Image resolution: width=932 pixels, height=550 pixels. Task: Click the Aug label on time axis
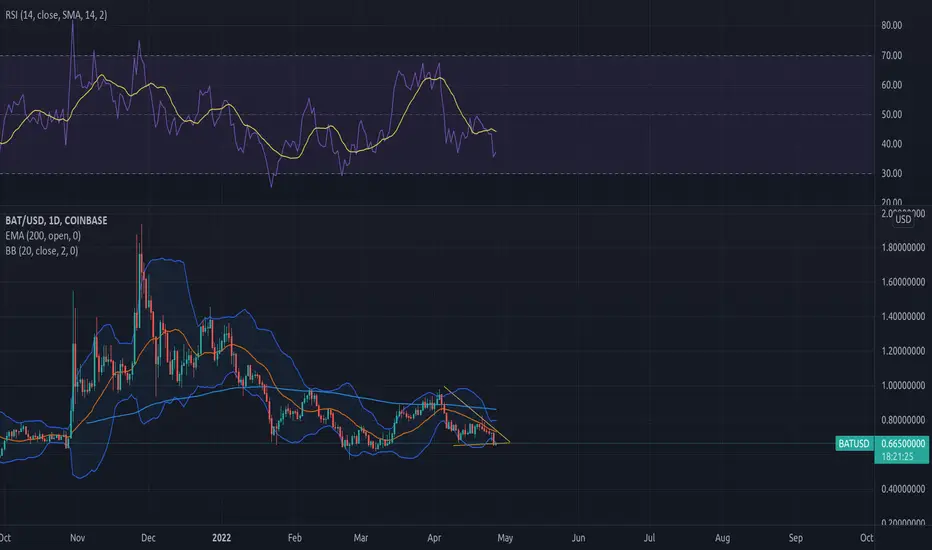coord(722,538)
